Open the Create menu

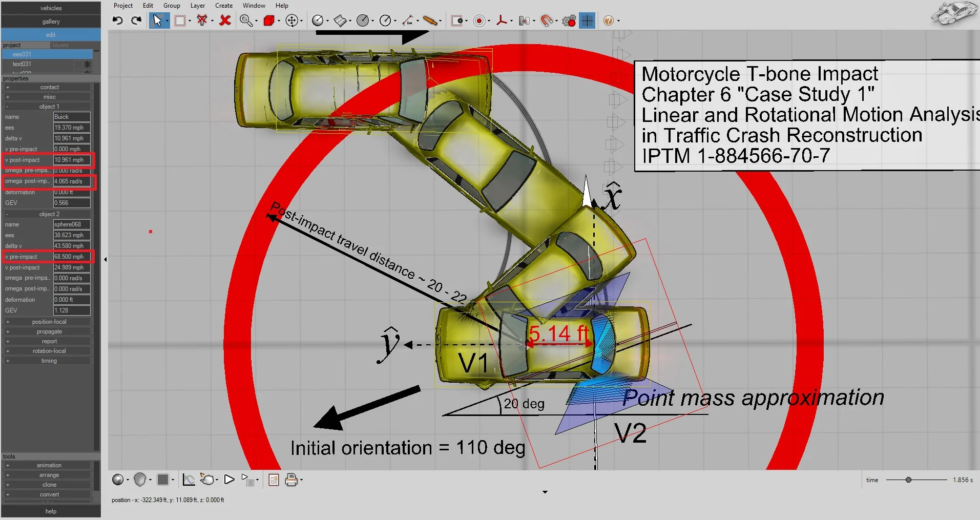(x=224, y=6)
